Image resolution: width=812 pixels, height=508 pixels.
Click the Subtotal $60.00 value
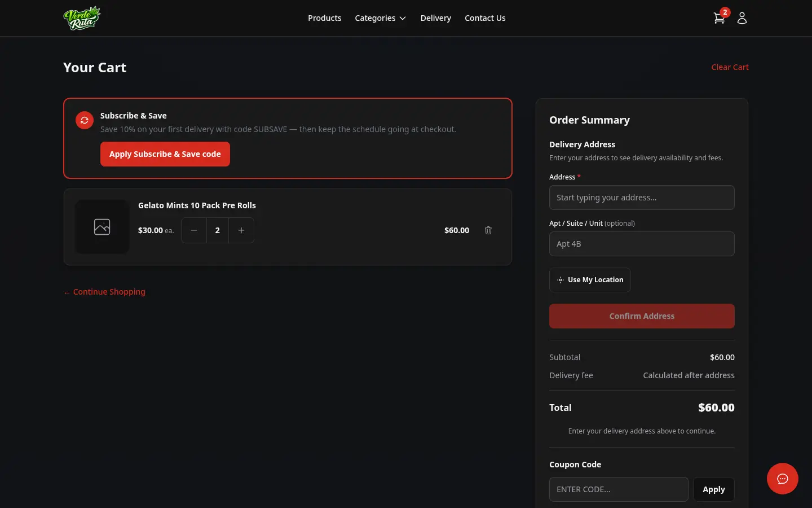tap(722, 357)
